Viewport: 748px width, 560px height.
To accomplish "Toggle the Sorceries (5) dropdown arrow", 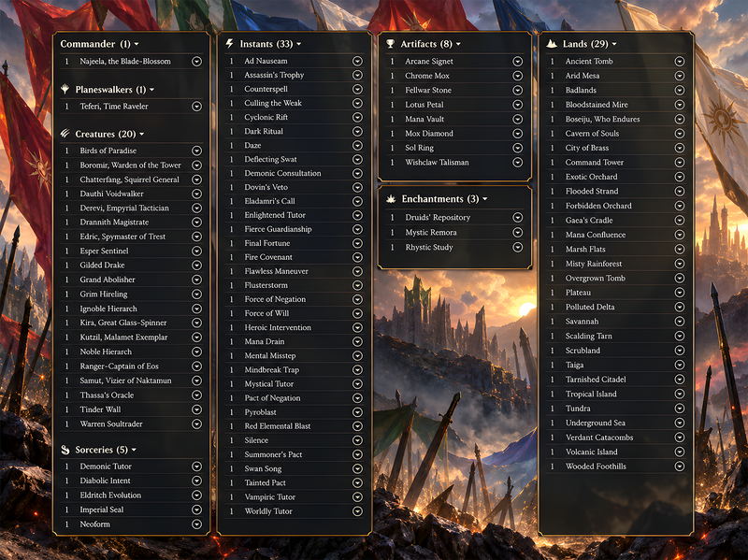I will [134, 450].
